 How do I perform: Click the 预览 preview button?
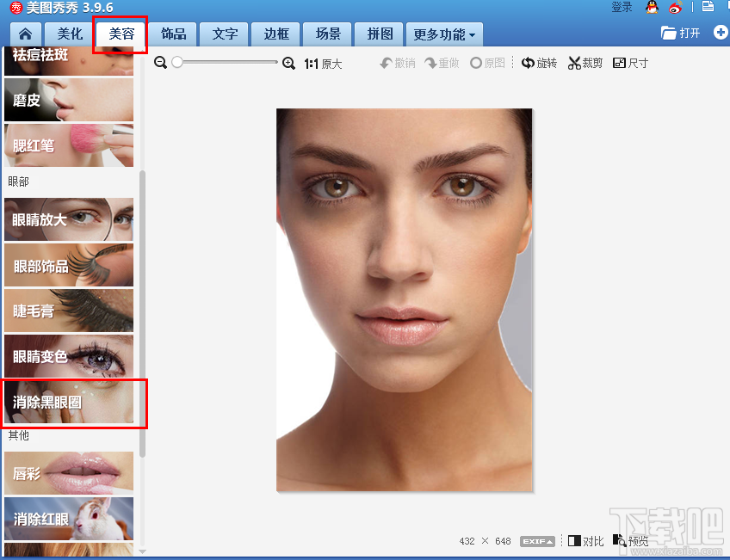click(x=631, y=540)
